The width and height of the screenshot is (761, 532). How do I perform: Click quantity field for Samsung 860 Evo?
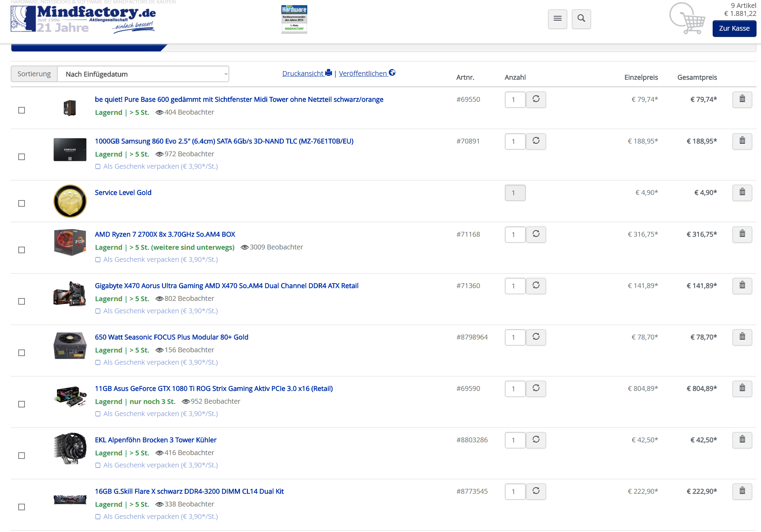pos(515,141)
